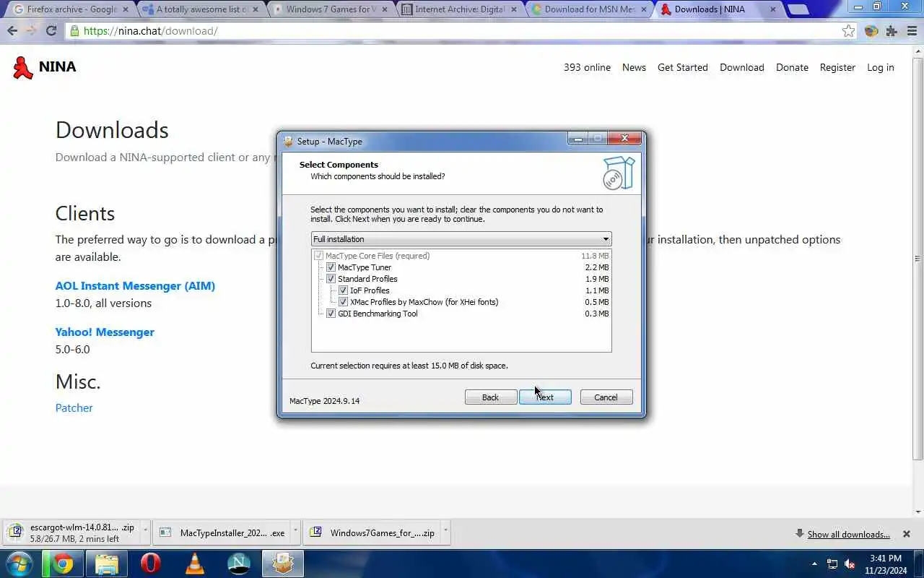Uncheck Standard Profiles component
This screenshot has height=578, width=924.
331,279
